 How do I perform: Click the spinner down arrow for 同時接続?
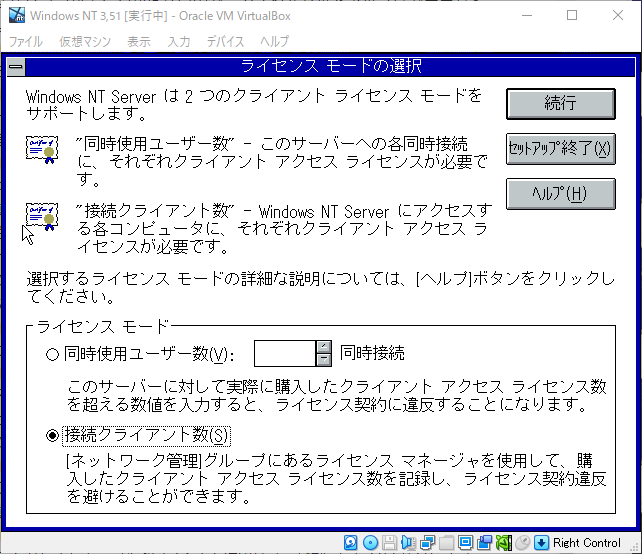[323, 360]
